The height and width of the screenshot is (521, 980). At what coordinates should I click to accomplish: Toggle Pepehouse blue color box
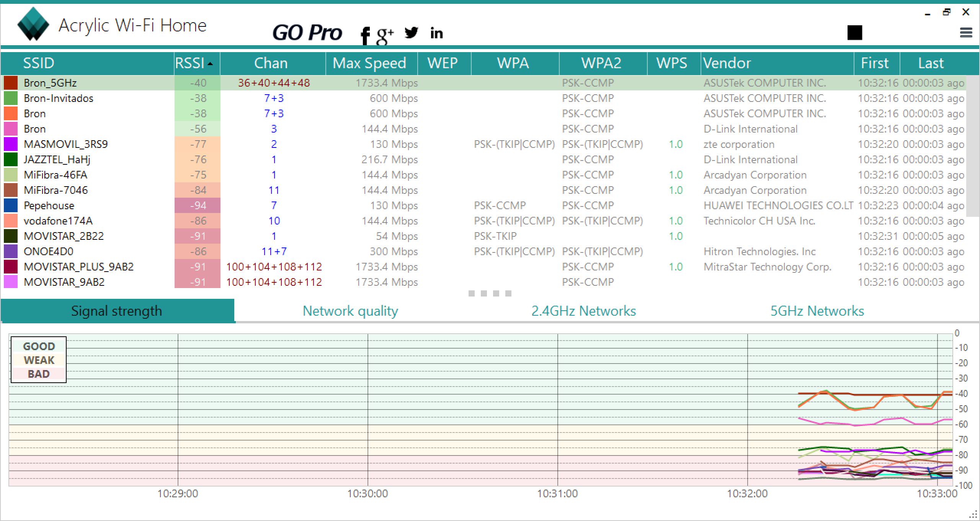click(x=11, y=206)
